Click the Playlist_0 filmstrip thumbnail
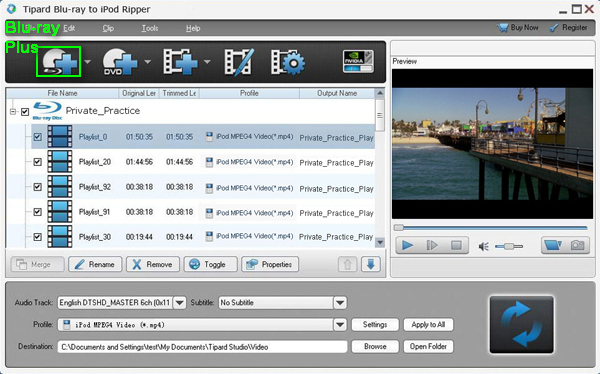 pyautogui.click(x=60, y=137)
